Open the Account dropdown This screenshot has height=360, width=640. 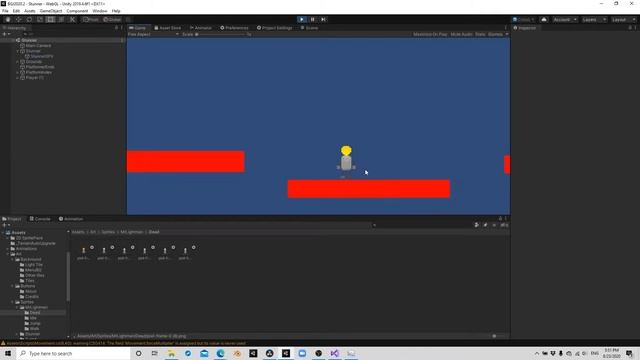tap(565, 20)
